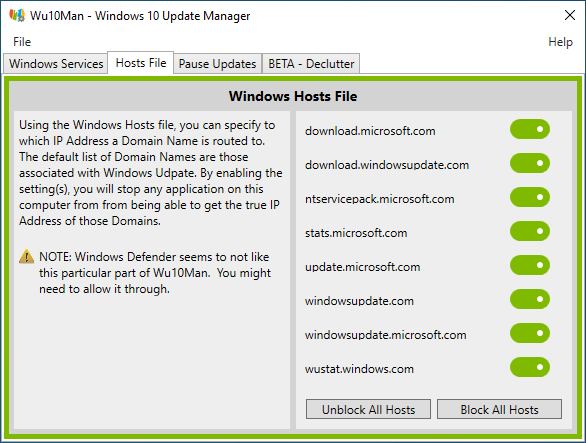586x443 pixels.
Task: Toggle blocking for stats.microsoft.com
Action: click(530, 231)
